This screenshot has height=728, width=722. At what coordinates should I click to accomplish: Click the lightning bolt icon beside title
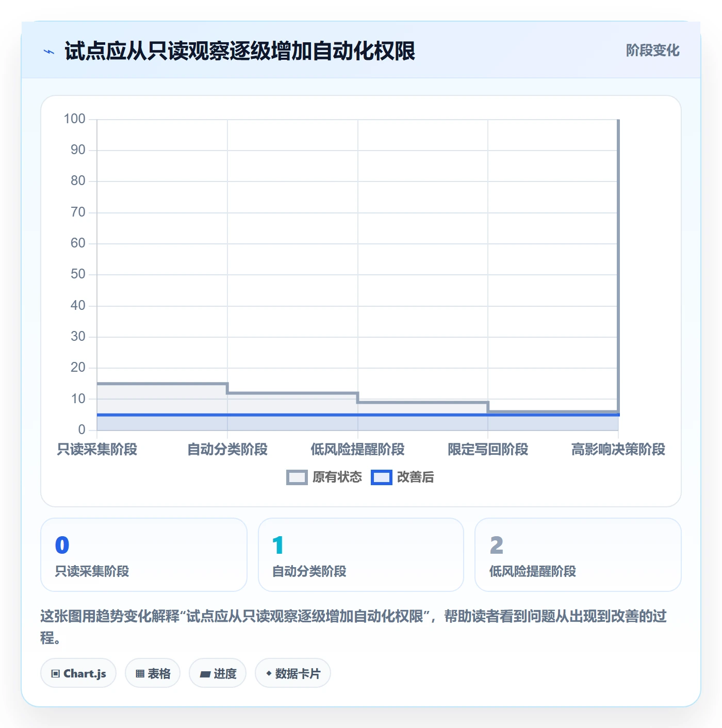click(49, 52)
